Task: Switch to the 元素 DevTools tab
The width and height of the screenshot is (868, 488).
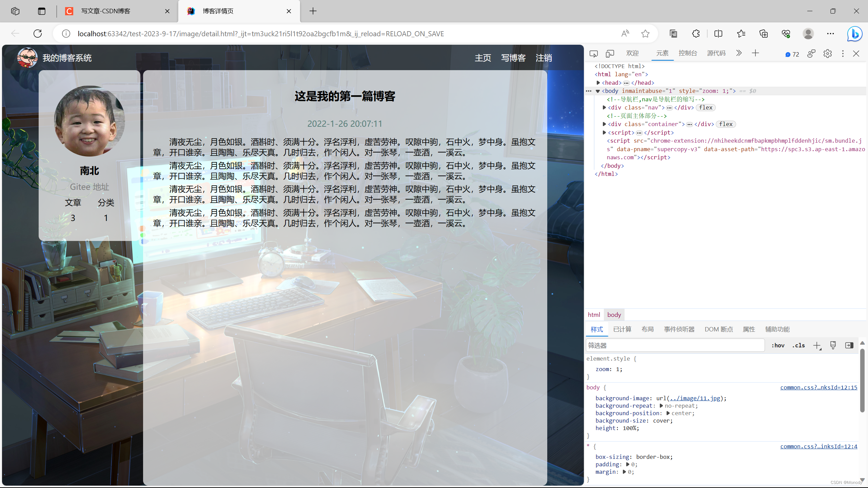Action: (662, 53)
